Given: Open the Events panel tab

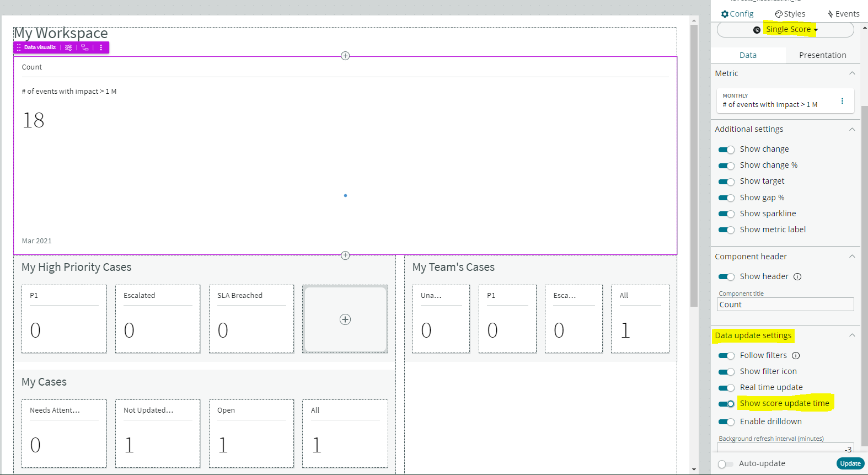Looking at the screenshot, I should coord(843,14).
